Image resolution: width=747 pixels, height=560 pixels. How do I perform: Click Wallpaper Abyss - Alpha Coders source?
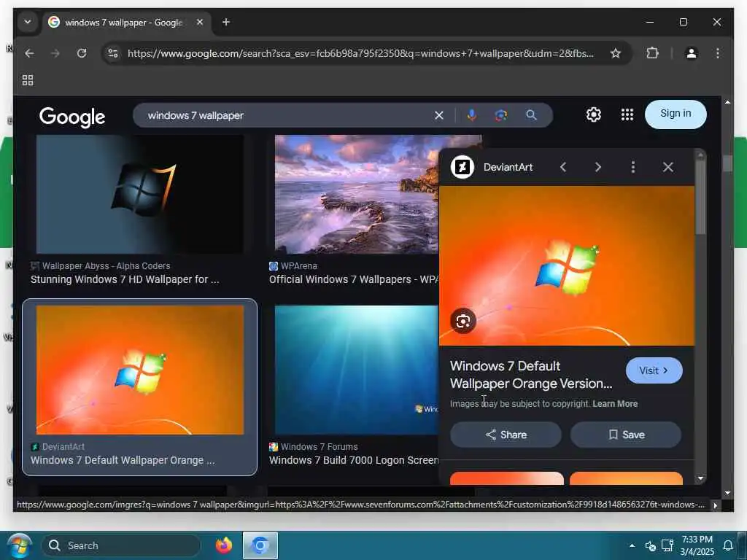coord(106,266)
